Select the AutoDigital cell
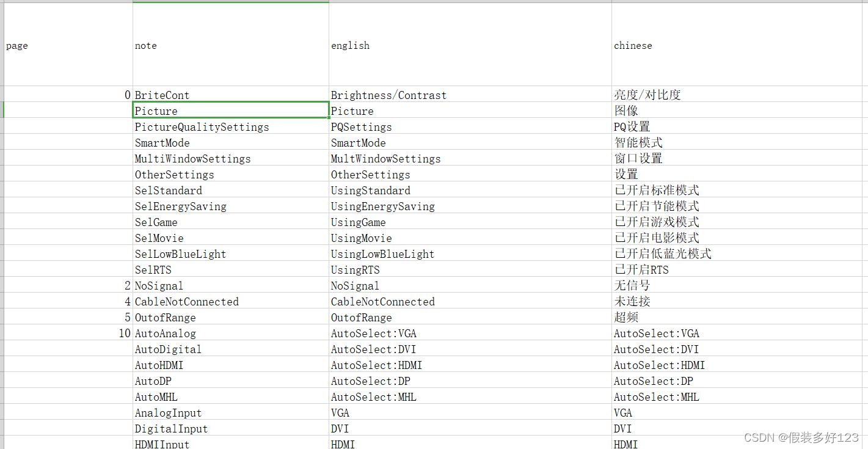This screenshot has width=868, height=449. [231, 349]
